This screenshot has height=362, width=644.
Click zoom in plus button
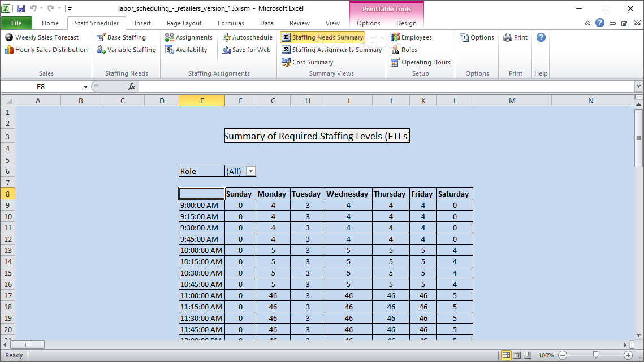tap(628, 355)
